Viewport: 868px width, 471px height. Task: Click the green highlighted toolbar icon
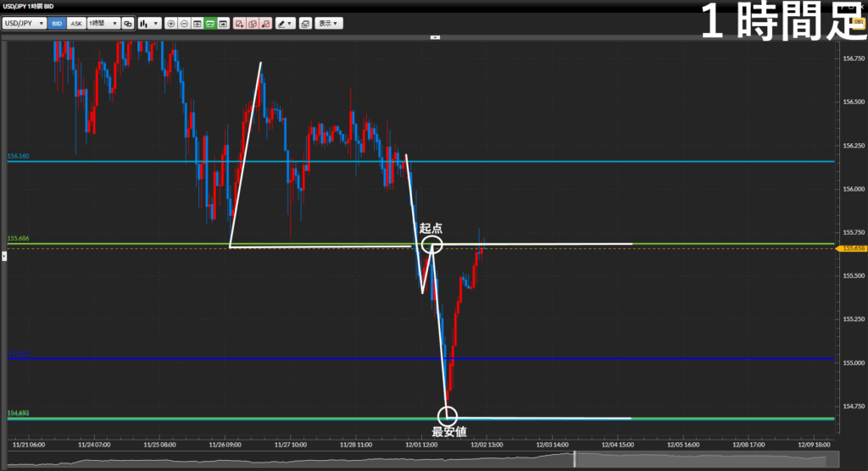point(209,24)
